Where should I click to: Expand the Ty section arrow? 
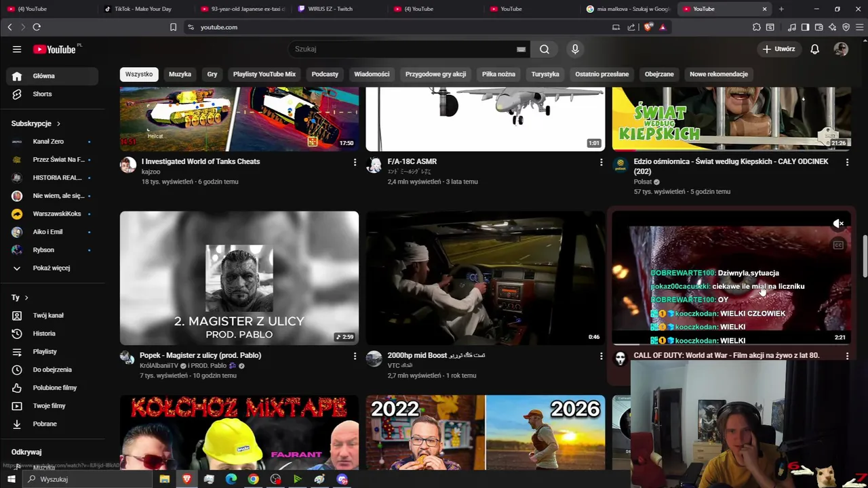click(x=26, y=298)
